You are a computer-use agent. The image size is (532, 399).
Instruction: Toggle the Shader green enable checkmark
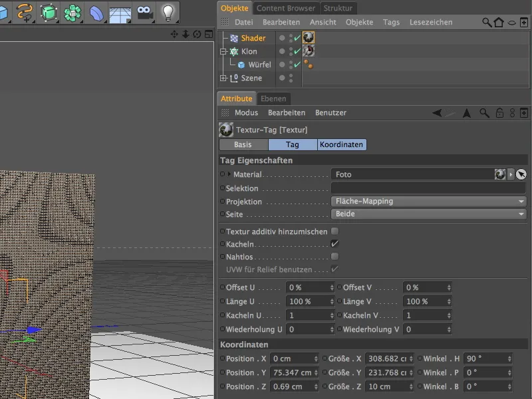pyautogui.click(x=297, y=38)
